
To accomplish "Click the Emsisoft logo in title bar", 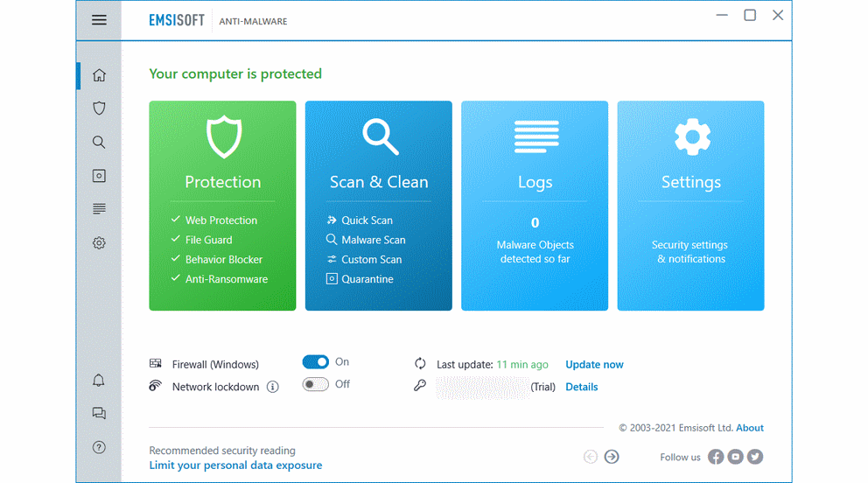I will click(x=177, y=20).
